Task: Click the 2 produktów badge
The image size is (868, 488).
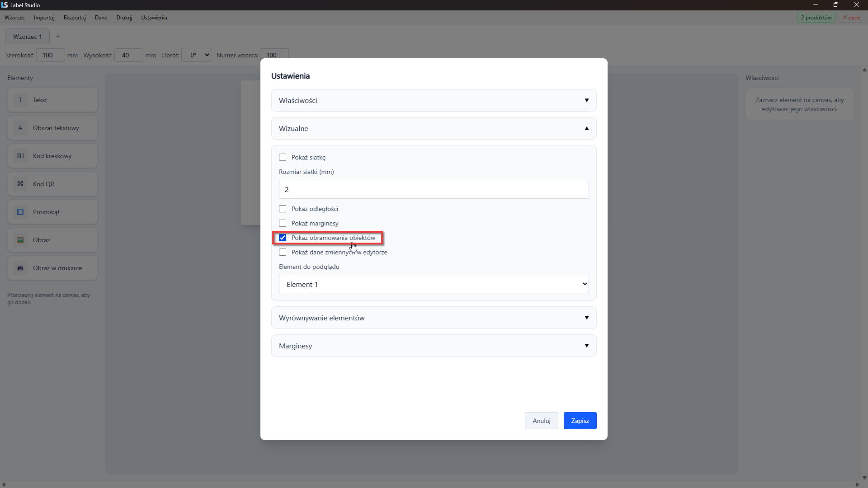Action: (816, 18)
